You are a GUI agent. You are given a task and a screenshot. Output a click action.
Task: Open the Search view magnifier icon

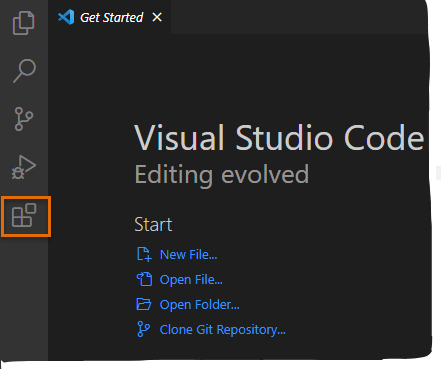[x=24, y=71]
